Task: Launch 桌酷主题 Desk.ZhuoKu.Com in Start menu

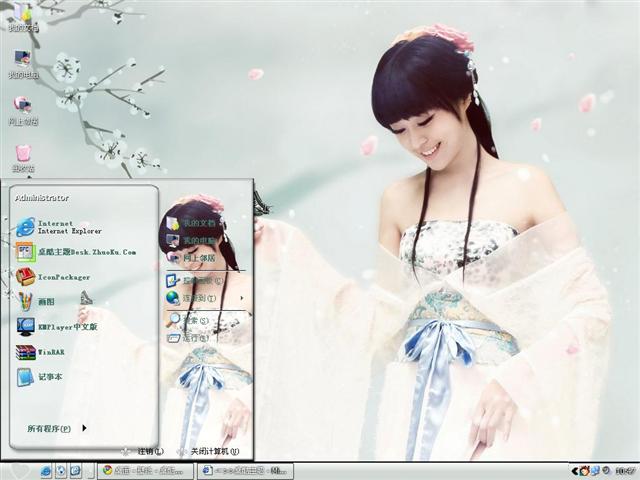Action: click(76, 252)
